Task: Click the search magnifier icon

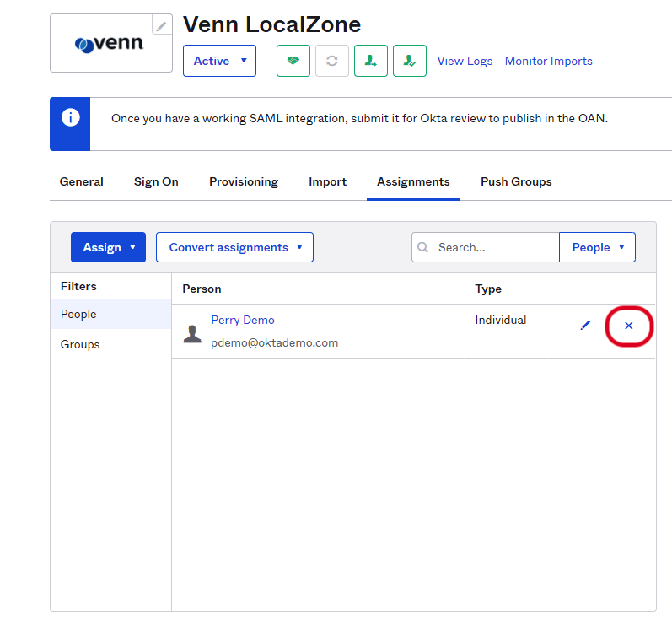Action: point(422,247)
